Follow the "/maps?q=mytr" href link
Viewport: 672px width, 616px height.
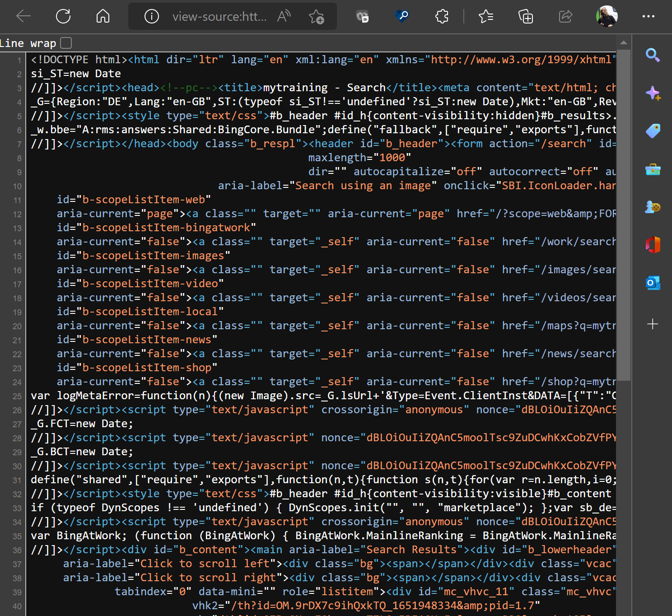[x=579, y=326]
